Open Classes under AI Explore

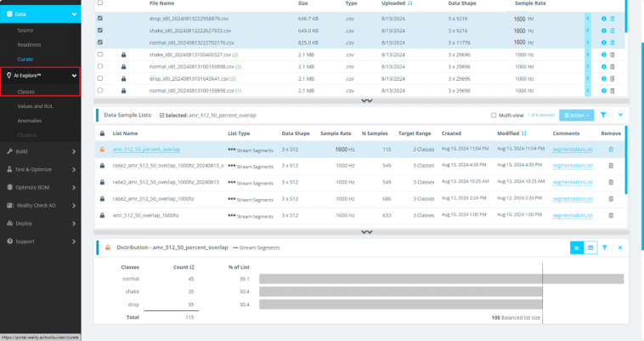point(25,92)
